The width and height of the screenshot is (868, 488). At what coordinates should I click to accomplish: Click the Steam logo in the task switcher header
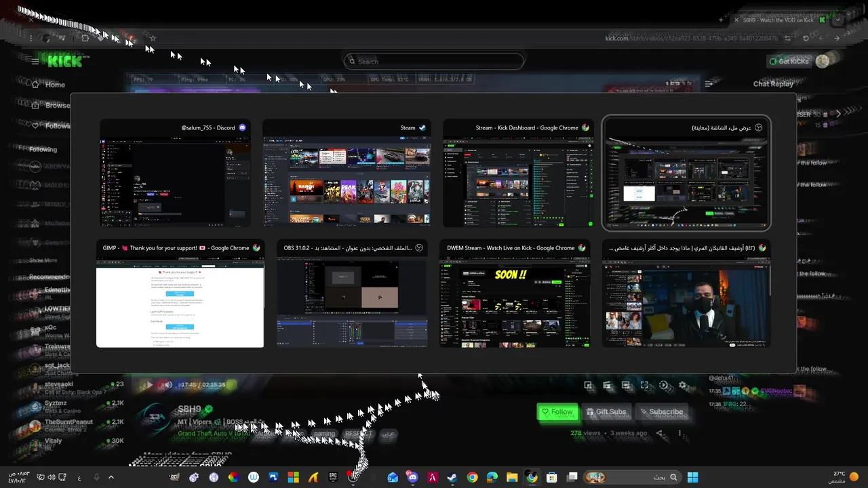422,127
